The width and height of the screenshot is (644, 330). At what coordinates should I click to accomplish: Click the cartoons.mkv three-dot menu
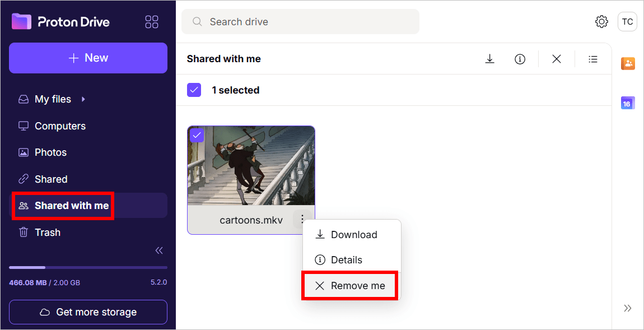coord(302,219)
